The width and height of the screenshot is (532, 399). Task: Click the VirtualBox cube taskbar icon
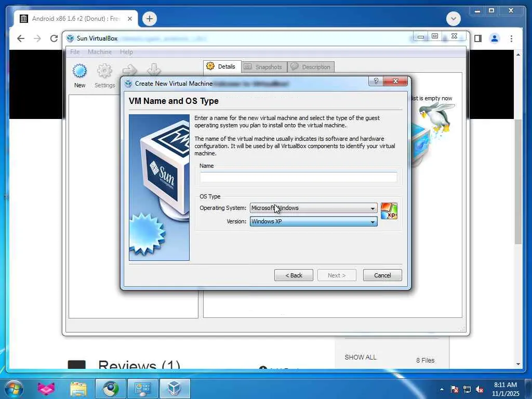175,389
